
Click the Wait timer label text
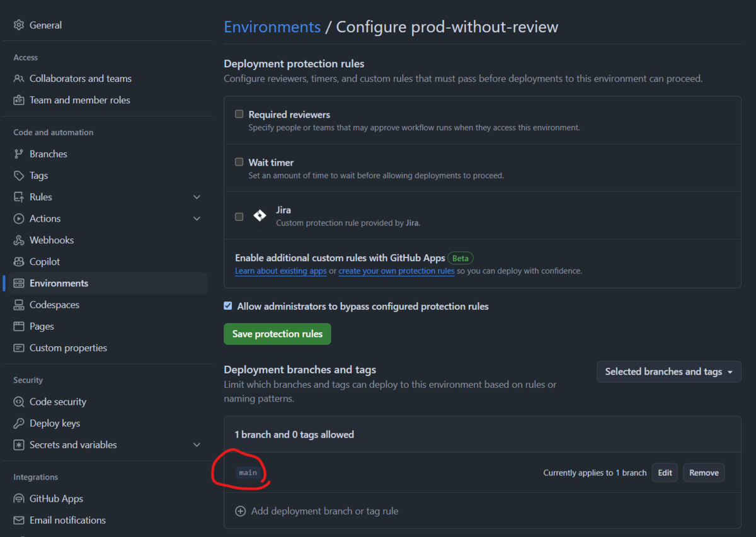click(271, 162)
